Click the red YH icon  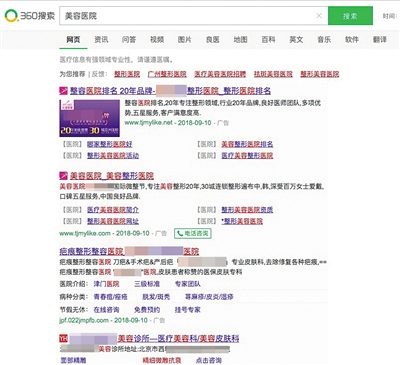coord(64,339)
